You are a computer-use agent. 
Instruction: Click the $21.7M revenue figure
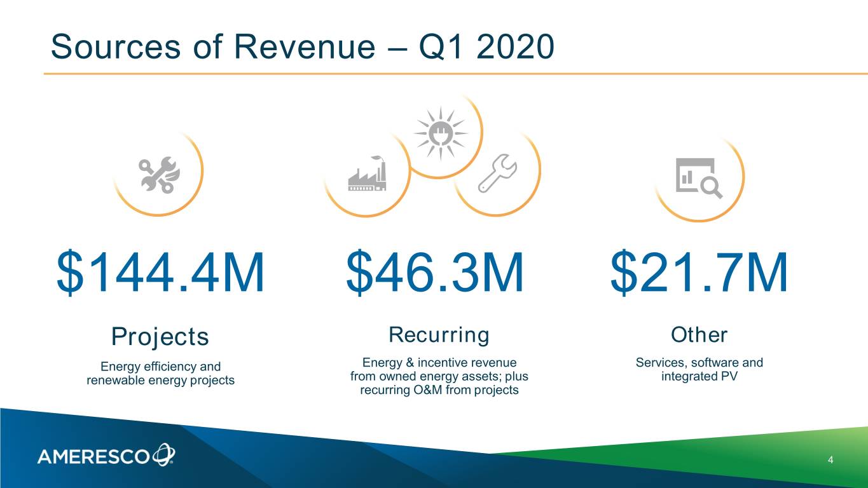(699, 273)
